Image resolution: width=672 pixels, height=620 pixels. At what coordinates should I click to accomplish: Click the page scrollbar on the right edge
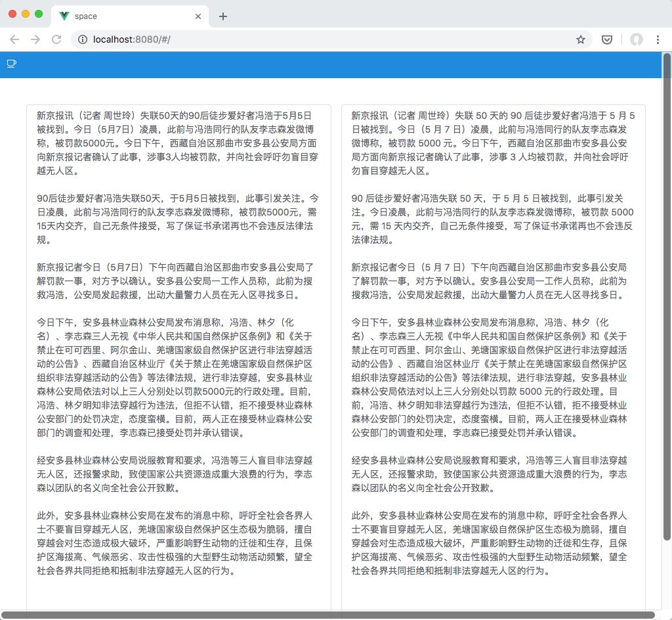click(668, 263)
